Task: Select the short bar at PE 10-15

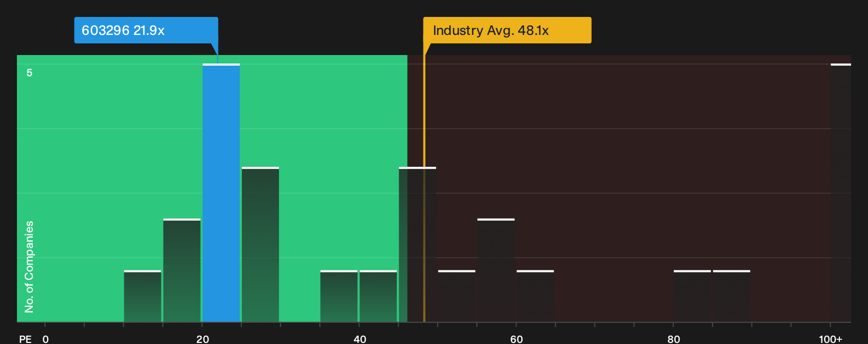Action: pyautogui.click(x=142, y=296)
